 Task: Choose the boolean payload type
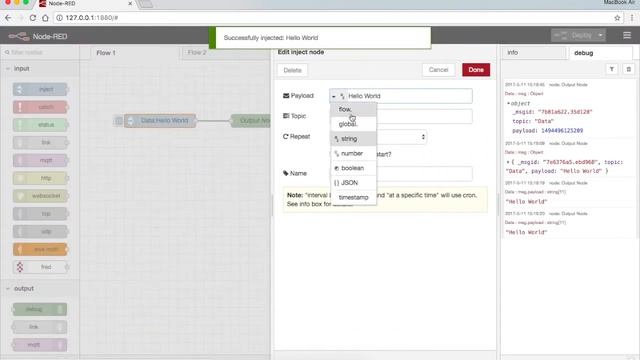(353, 168)
